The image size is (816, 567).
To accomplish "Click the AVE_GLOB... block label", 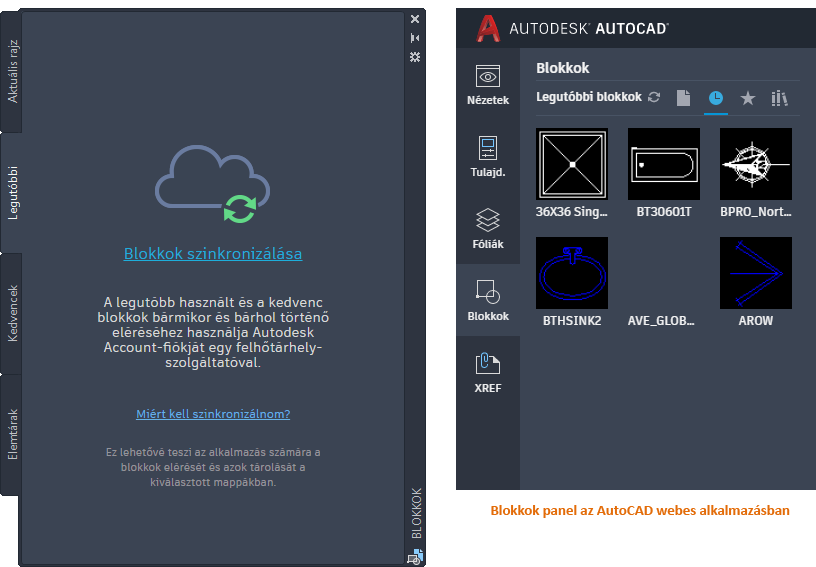I will (661, 321).
